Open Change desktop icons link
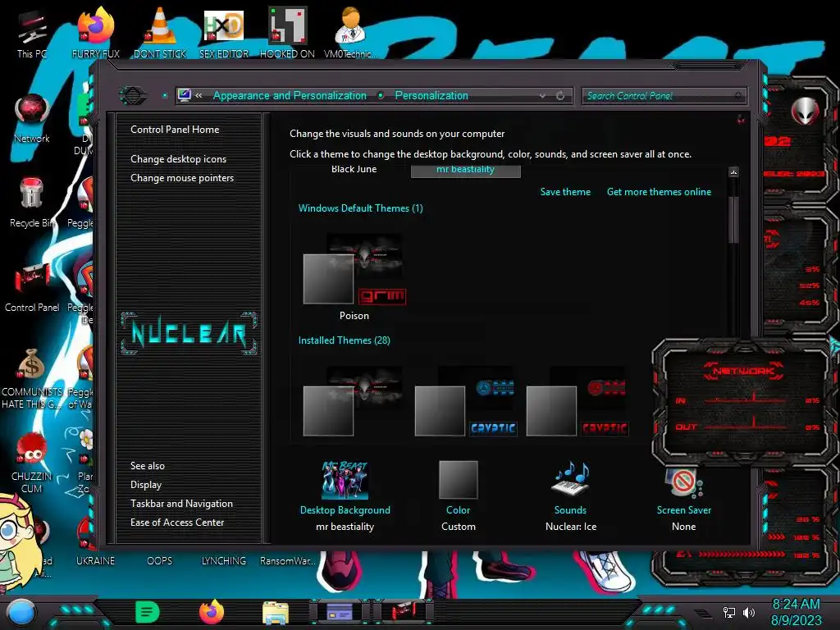The image size is (840, 630). click(x=178, y=158)
